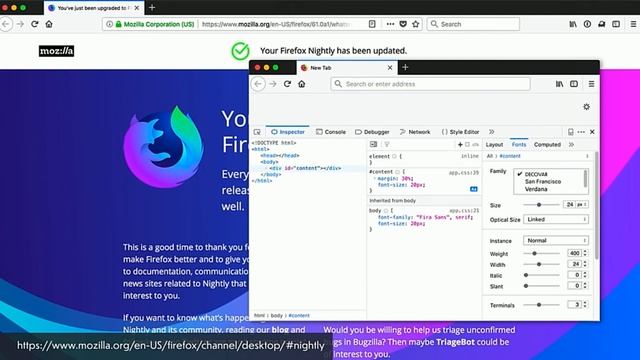Adjust the font Size slider
The image size is (640, 360).
[541, 204]
